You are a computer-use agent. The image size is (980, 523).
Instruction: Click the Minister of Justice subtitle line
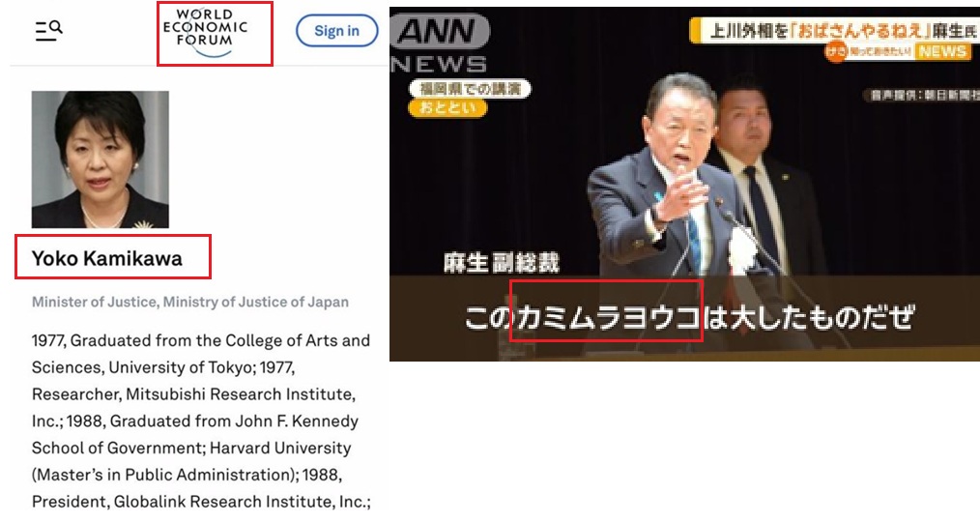[190, 302]
